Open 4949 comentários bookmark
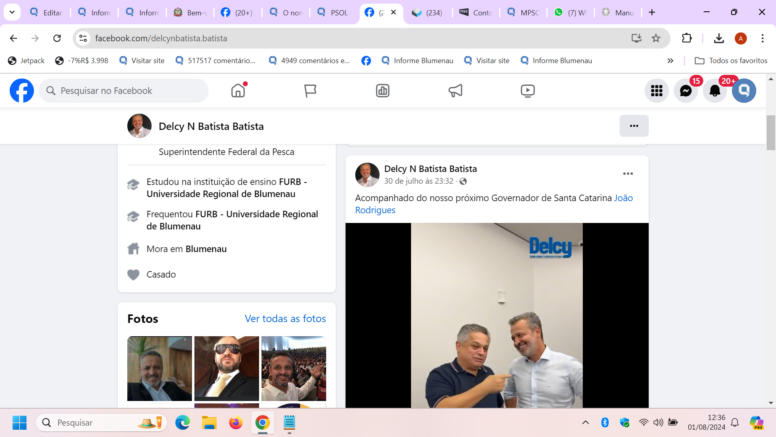Image resolution: width=776 pixels, height=437 pixels. click(309, 60)
